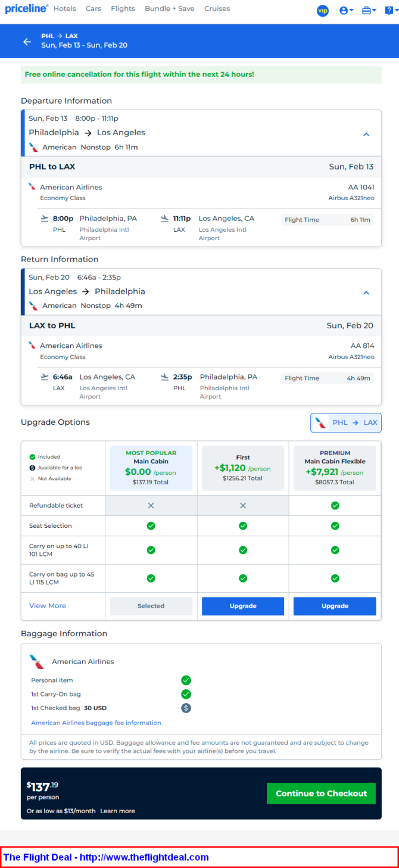
Task: Open the briefcase trips icon
Action: (369, 11)
